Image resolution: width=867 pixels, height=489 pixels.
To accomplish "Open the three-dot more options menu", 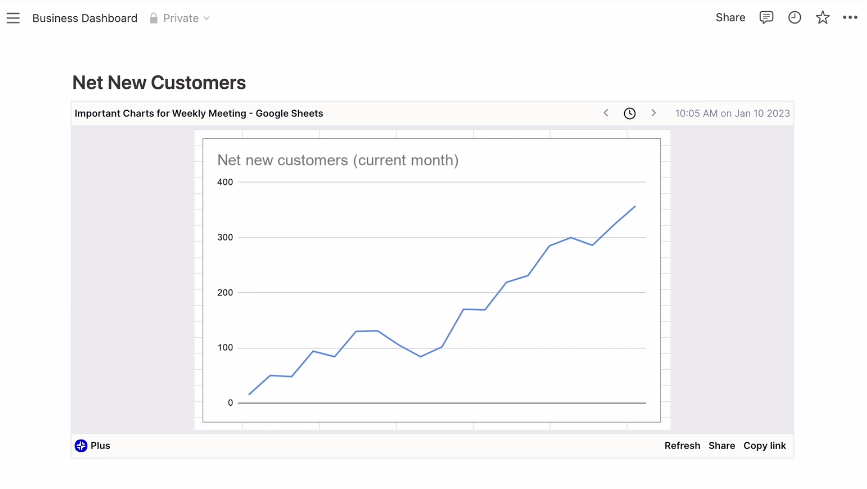I will pos(850,18).
